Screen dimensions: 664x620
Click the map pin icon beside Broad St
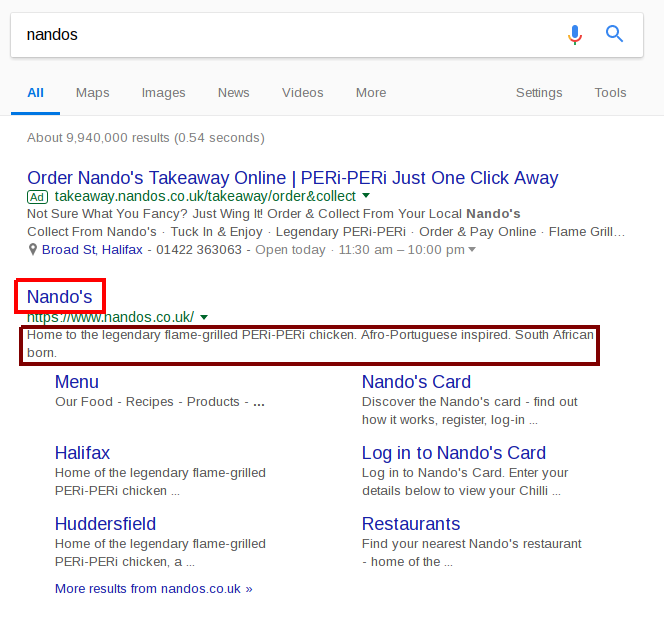33,249
